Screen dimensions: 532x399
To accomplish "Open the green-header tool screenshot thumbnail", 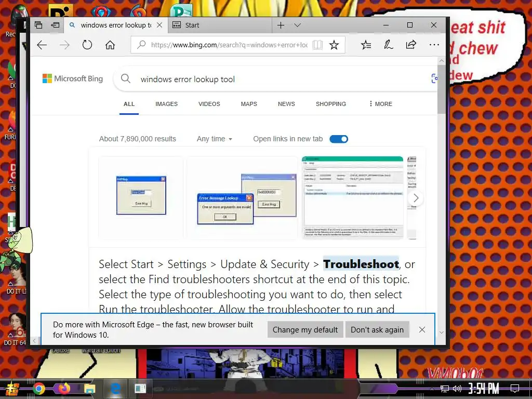I will coord(353,198).
